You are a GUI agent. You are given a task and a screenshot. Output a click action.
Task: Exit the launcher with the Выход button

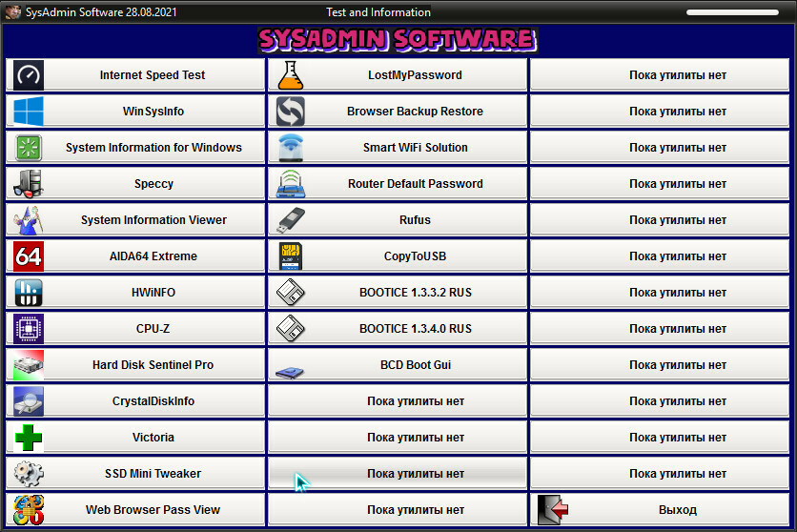(x=660, y=510)
